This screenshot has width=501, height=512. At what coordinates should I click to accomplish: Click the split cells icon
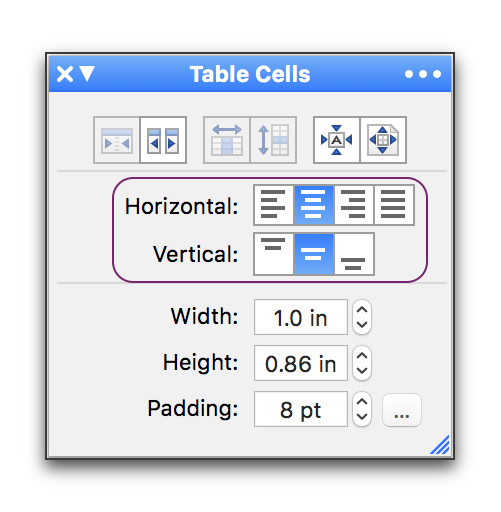[163, 140]
